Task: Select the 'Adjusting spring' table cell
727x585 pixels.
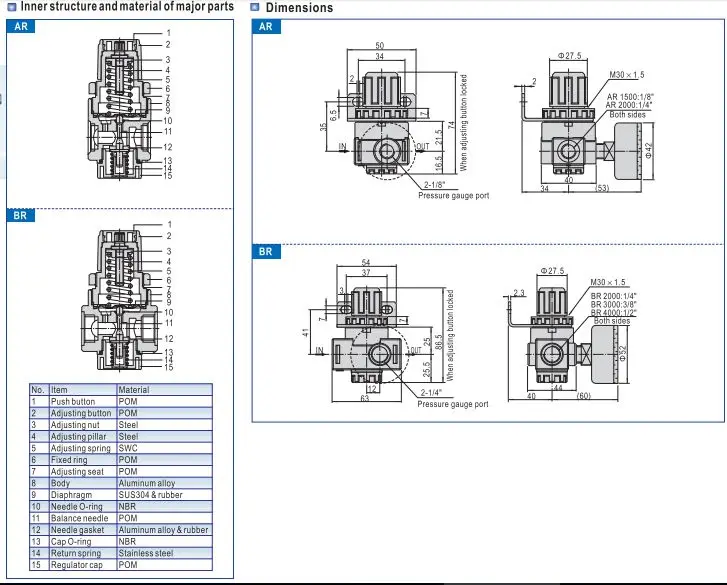Action: 83,448
